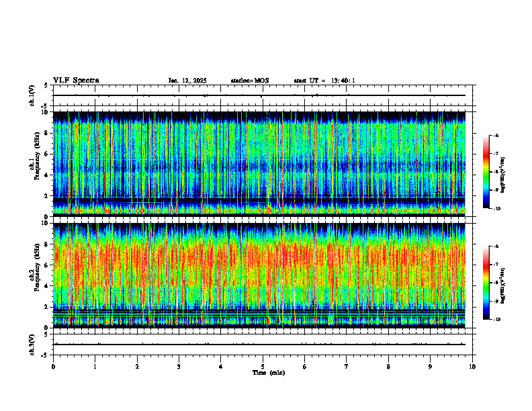The width and height of the screenshot is (532, 411).
Task: Click the 4 kHz tick of ch.2 frequency axis
Action: (47, 286)
